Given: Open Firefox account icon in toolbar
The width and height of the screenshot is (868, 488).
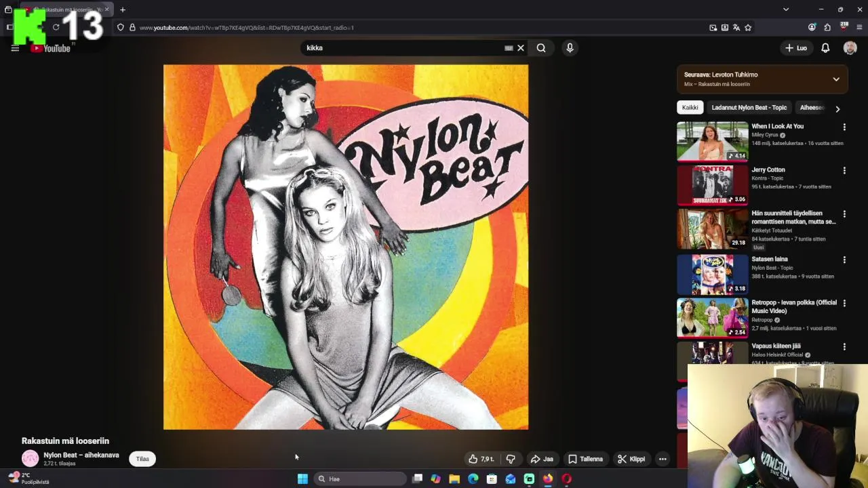Looking at the screenshot, I should [x=812, y=28].
